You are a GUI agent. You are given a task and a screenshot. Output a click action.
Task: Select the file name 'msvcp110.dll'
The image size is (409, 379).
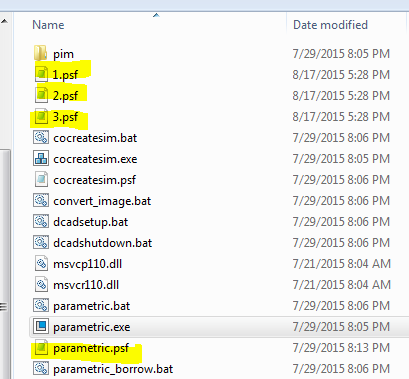[x=88, y=264]
